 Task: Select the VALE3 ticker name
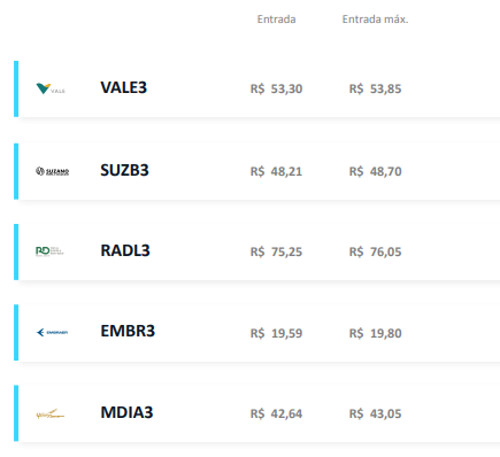click(x=124, y=88)
